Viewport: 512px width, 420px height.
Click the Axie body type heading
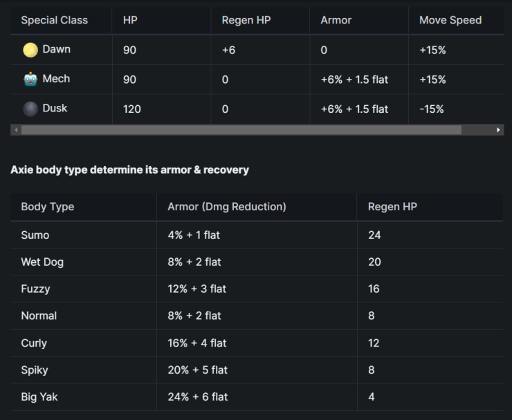129,170
